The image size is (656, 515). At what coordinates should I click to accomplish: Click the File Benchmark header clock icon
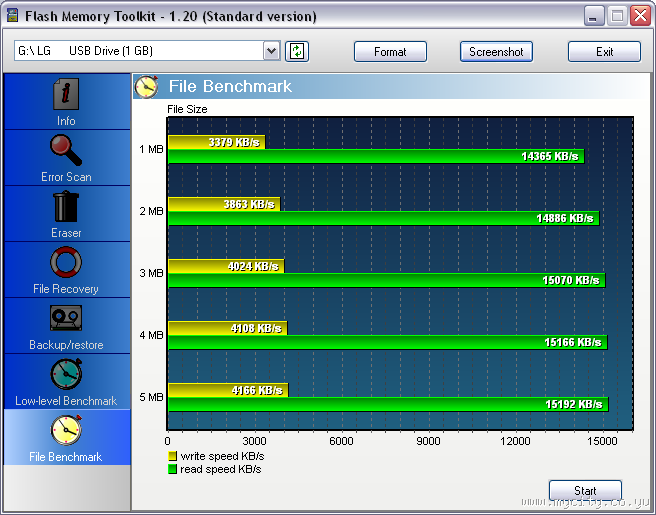[x=147, y=87]
